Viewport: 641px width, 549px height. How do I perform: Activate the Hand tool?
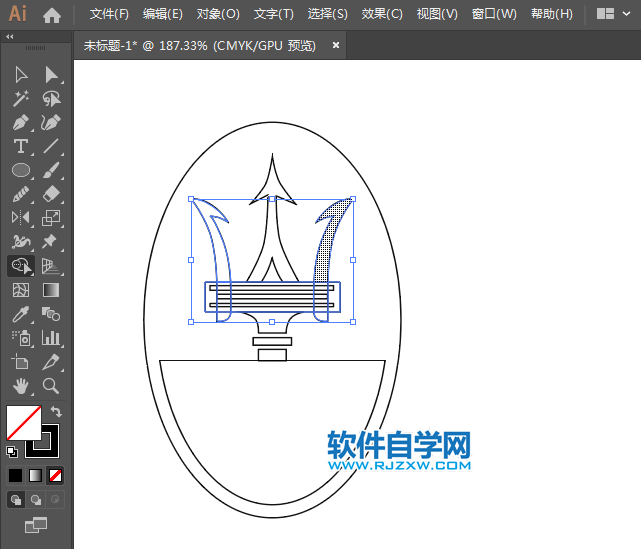[21, 386]
